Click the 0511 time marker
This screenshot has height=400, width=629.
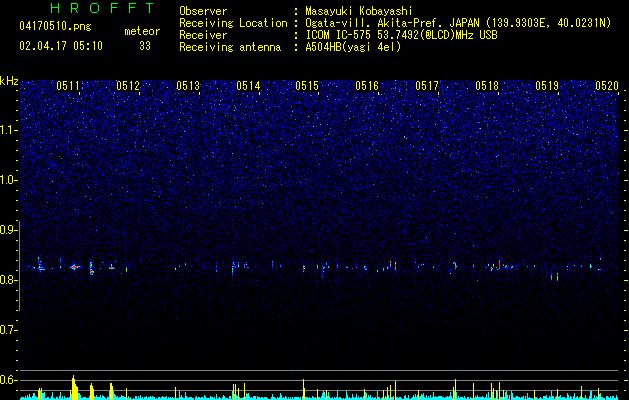pos(68,85)
